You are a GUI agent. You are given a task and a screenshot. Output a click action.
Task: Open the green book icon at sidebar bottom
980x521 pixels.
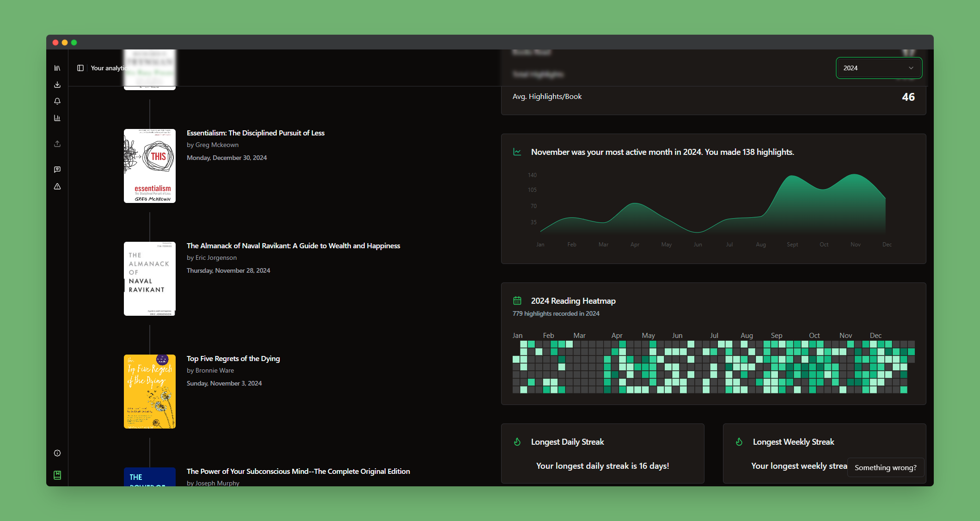coord(57,475)
